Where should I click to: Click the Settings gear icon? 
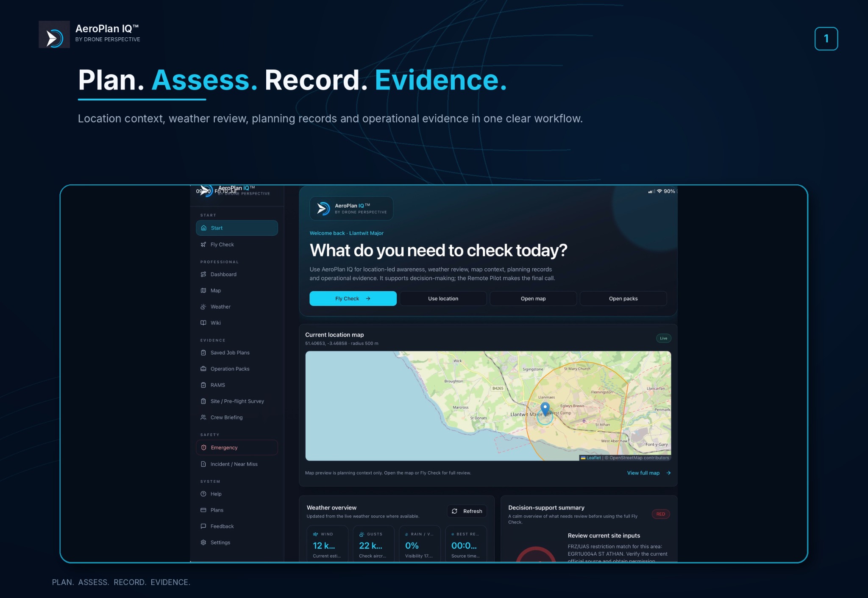point(203,542)
